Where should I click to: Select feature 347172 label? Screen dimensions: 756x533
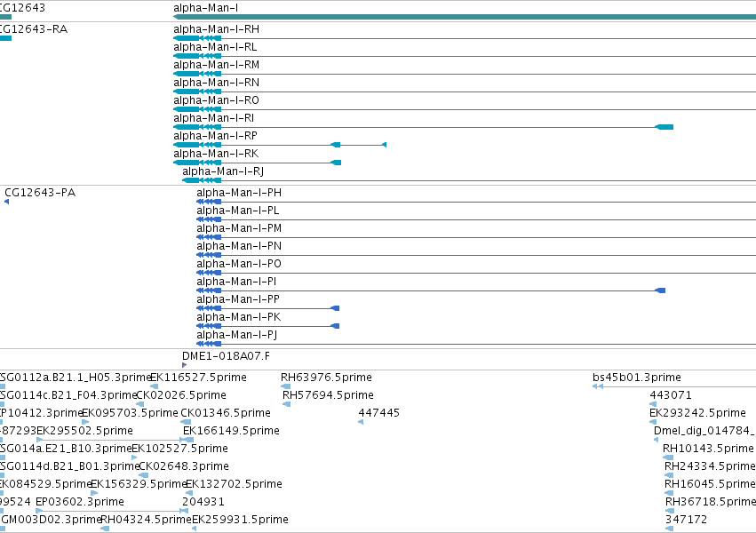click(686, 521)
